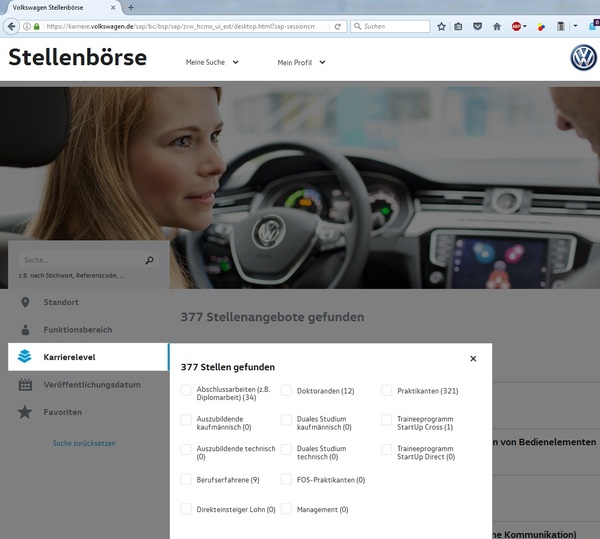Click the Funktionsbereich person icon
The width and height of the screenshot is (600, 539).
(25, 330)
